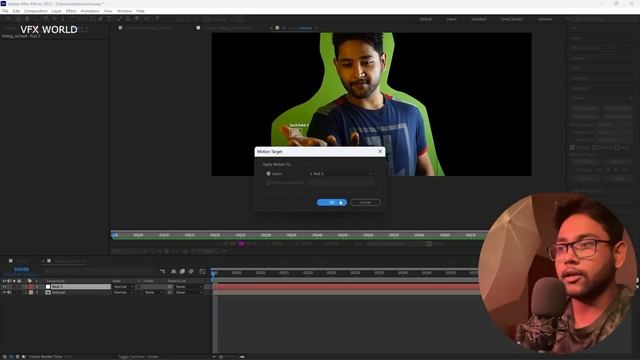Toggle the frame blending switch icon
The height and width of the screenshot is (360, 640).
point(182,271)
